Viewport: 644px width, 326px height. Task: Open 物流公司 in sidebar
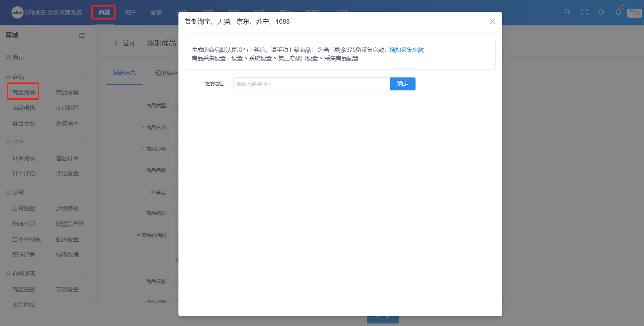click(x=23, y=224)
